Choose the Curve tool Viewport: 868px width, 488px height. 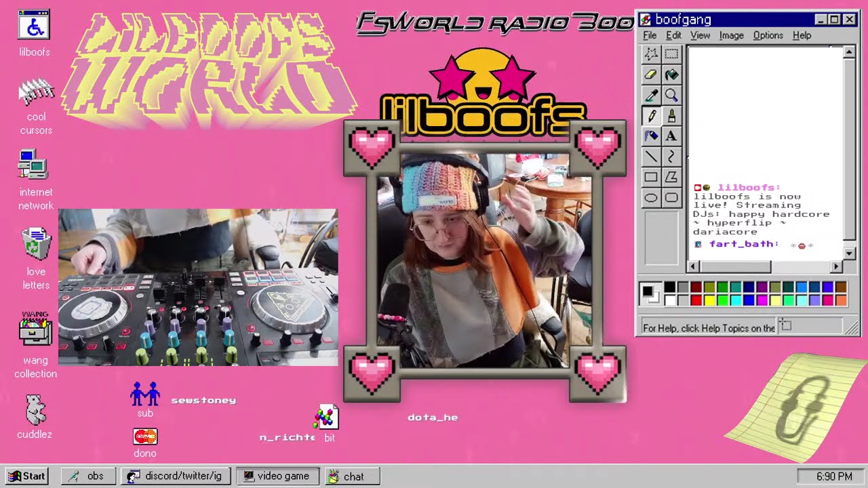pyautogui.click(x=671, y=157)
